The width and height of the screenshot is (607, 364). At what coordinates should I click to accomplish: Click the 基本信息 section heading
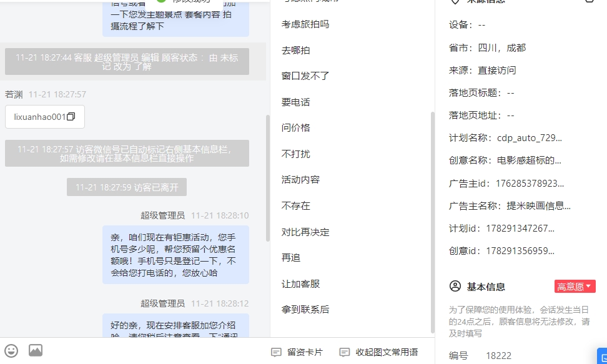[x=486, y=287]
